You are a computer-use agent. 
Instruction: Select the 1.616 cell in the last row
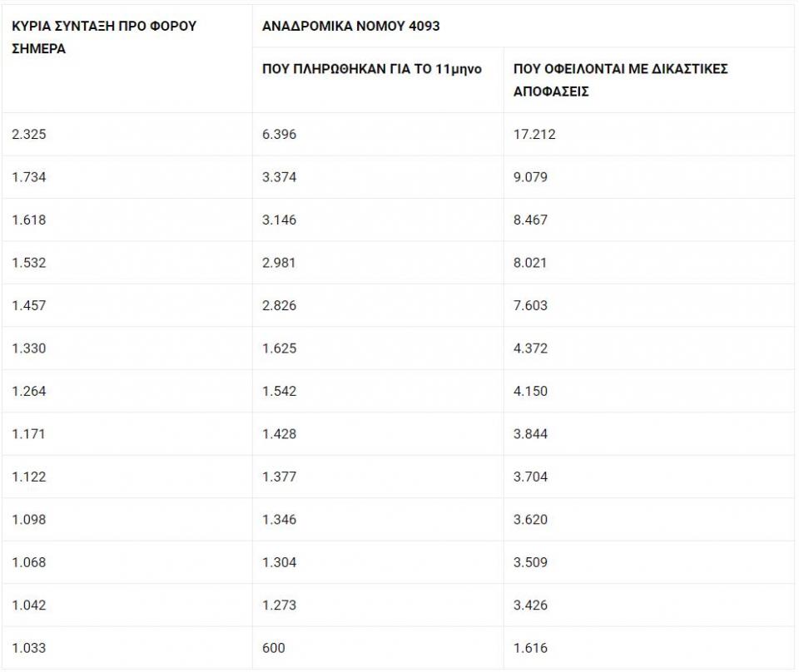[x=530, y=648]
